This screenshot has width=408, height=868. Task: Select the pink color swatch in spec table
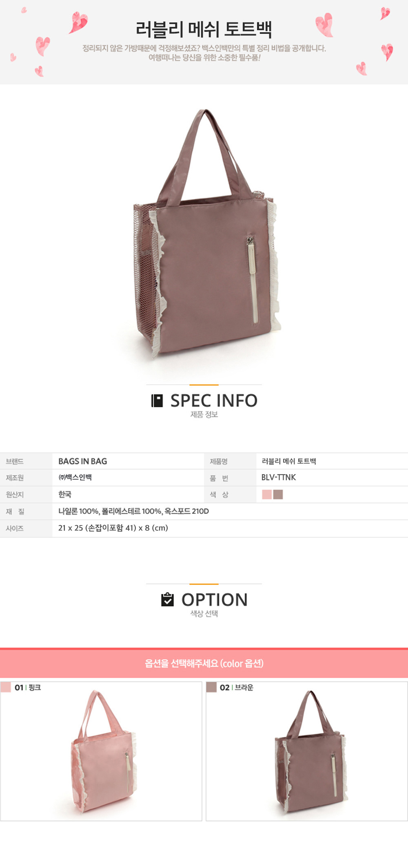[267, 494]
